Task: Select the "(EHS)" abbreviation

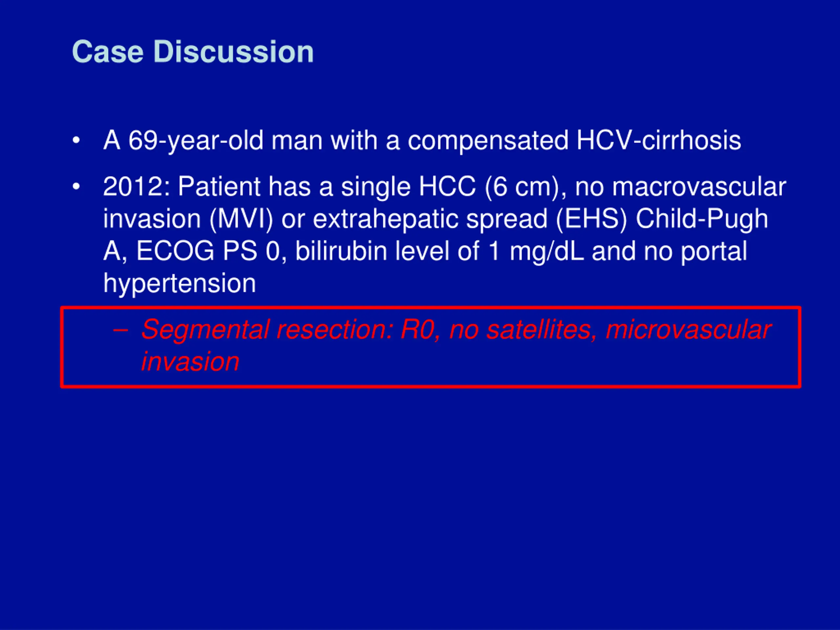Action: [x=591, y=220]
